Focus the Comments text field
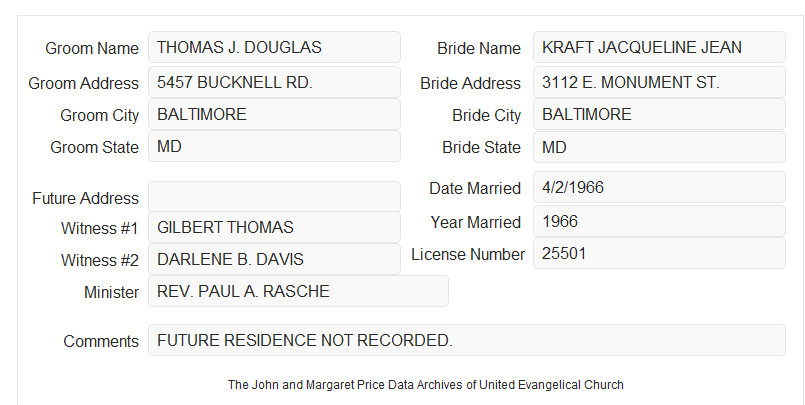This screenshot has height=405, width=805. (x=467, y=340)
